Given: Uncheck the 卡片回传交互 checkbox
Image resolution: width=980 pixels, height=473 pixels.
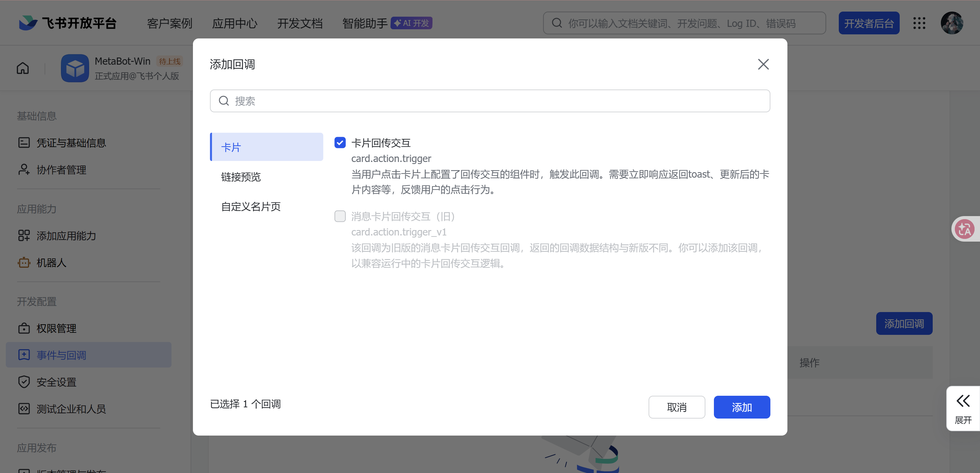Looking at the screenshot, I should pyautogui.click(x=340, y=143).
